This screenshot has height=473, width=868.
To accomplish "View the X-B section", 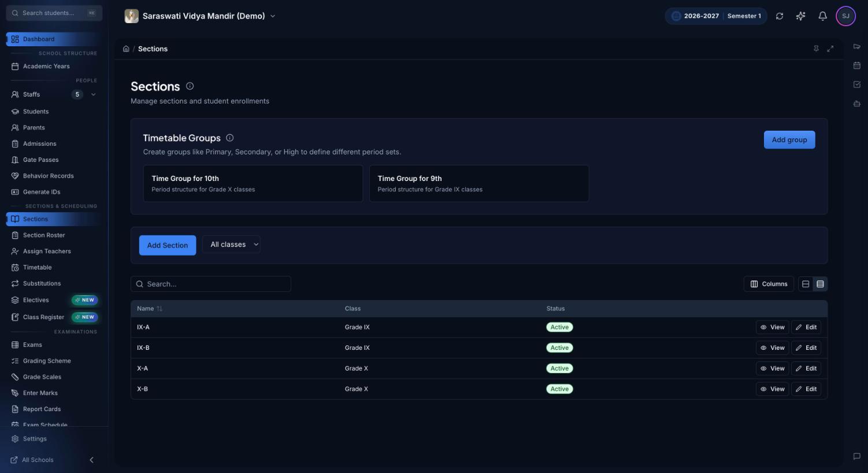I will tap(772, 389).
